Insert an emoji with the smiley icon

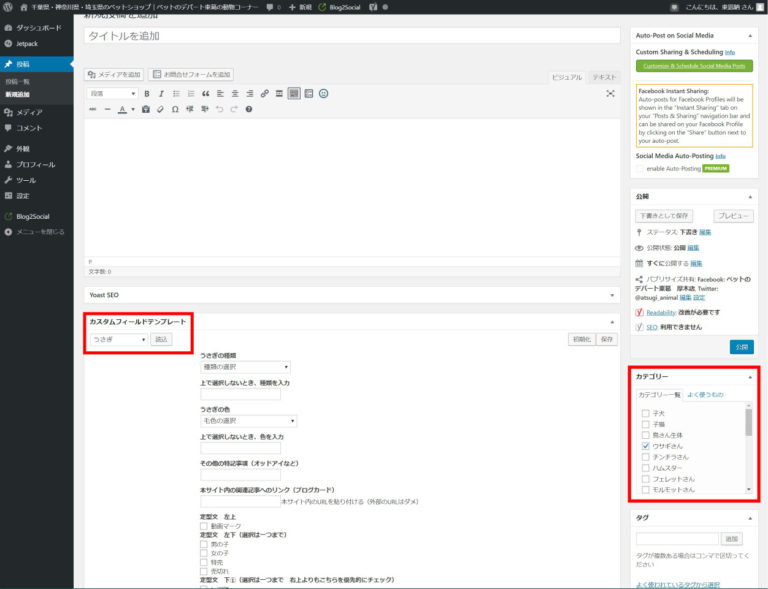tap(323, 93)
